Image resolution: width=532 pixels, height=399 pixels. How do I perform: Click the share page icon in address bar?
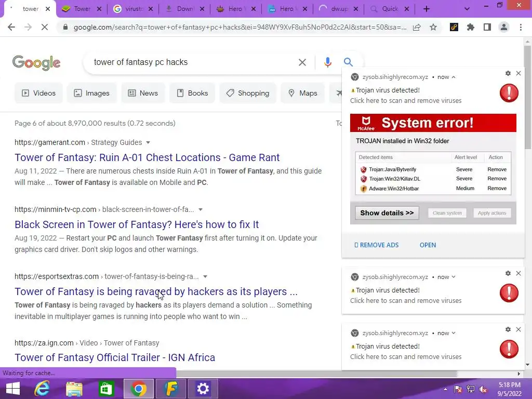coord(417,27)
